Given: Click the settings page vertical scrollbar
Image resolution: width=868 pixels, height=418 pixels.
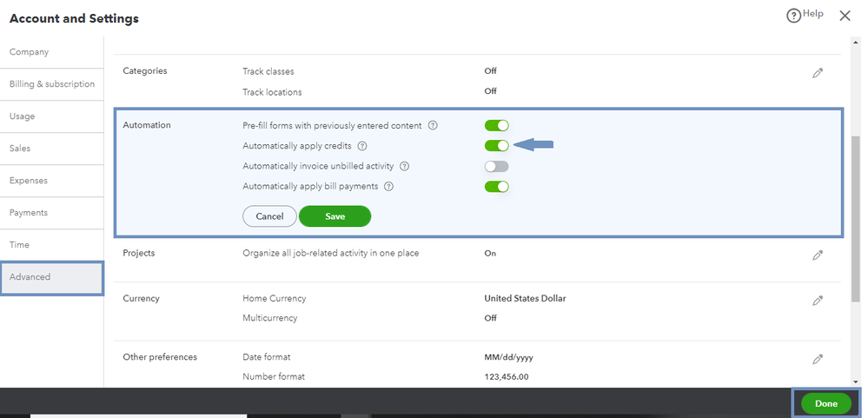Looking at the screenshot, I should (855, 217).
